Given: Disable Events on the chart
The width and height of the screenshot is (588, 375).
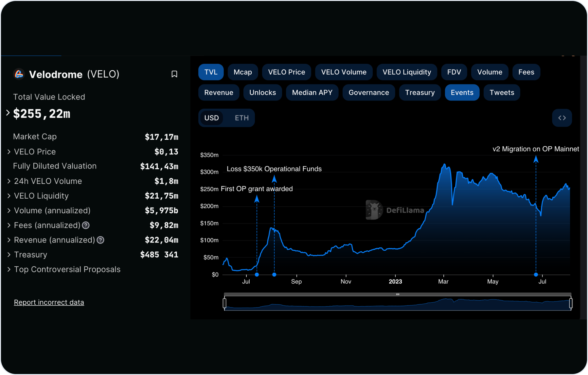Looking at the screenshot, I should point(462,93).
